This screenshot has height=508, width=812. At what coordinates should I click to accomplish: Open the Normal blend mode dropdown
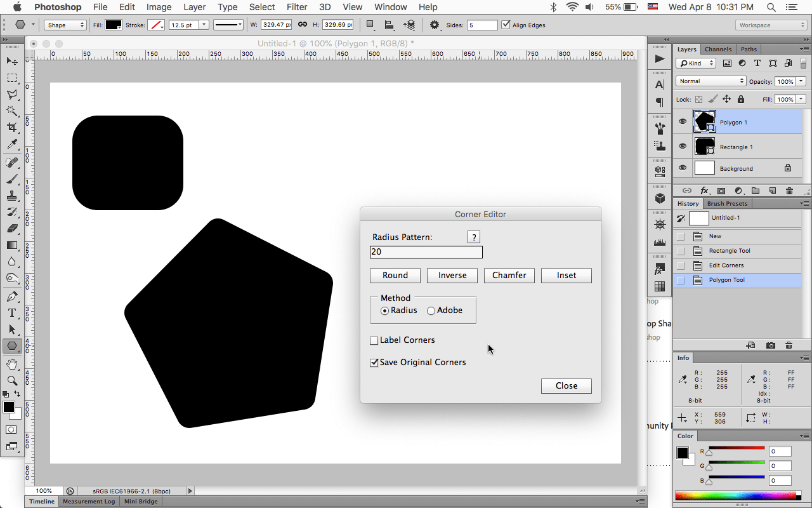[710, 81]
